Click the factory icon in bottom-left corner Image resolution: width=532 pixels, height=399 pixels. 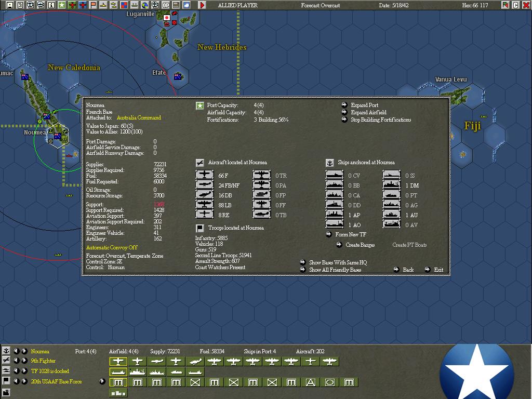tap(6, 393)
